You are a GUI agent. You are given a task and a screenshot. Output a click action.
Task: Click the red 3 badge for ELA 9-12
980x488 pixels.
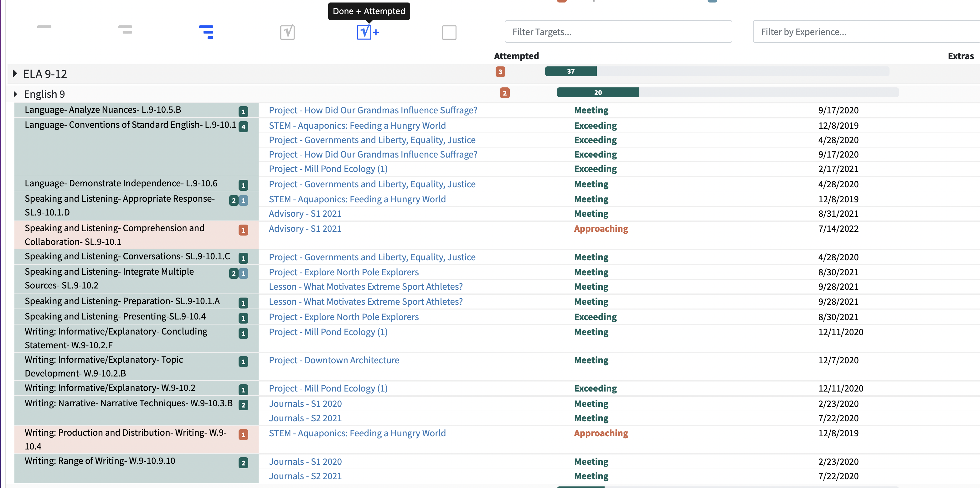point(500,72)
